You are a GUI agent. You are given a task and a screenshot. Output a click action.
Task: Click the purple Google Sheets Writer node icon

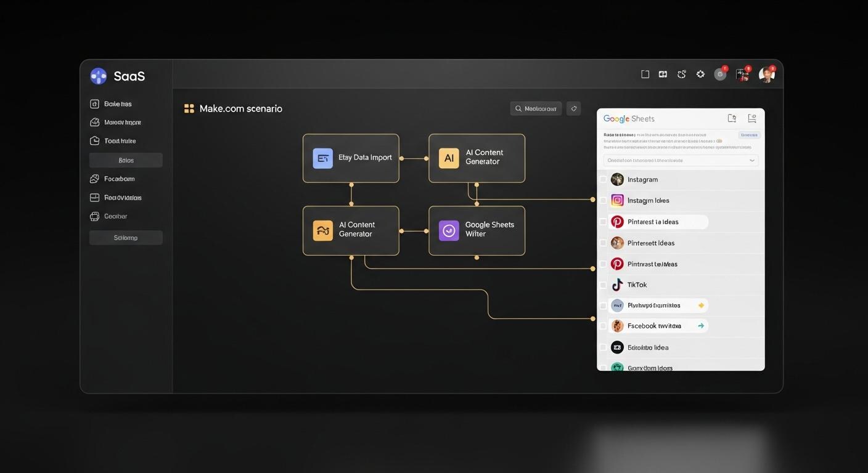click(x=449, y=230)
